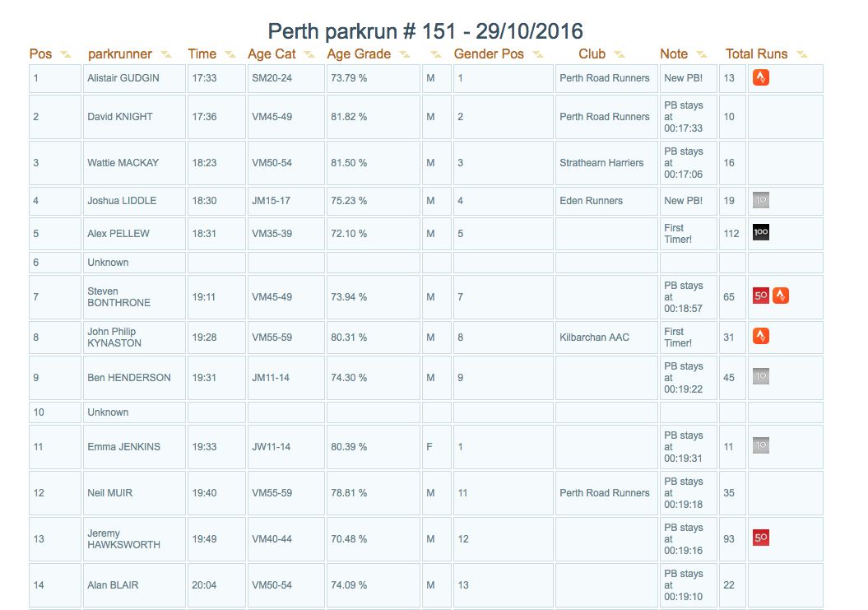Open Alistair GUDGIN runner profile
868x610 pixels.
[x=123, y=78]
